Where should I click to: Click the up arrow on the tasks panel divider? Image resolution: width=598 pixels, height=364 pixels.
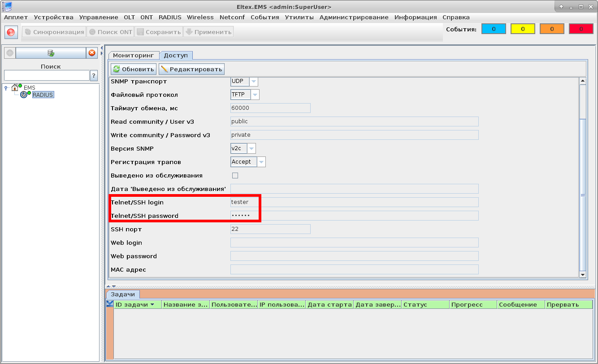pyautogui.click(x=108, y=286)
